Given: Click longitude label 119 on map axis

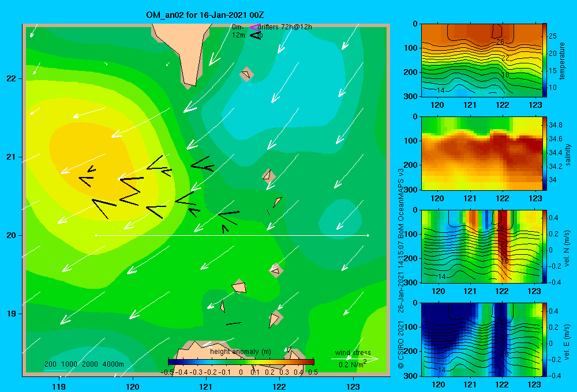Looking at the screenshot, I should tap(59, 386).
